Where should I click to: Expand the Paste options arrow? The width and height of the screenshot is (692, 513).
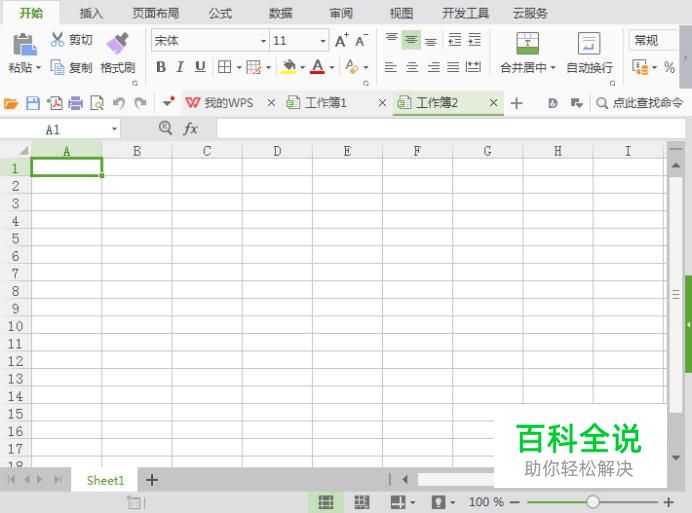38,68
